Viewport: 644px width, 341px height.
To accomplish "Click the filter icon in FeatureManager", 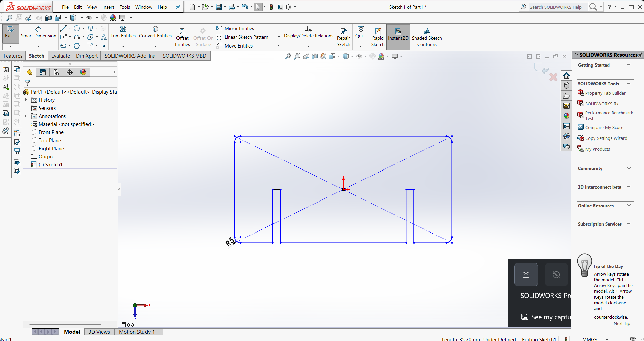I will pyautogui.click(x=28, y=82).
